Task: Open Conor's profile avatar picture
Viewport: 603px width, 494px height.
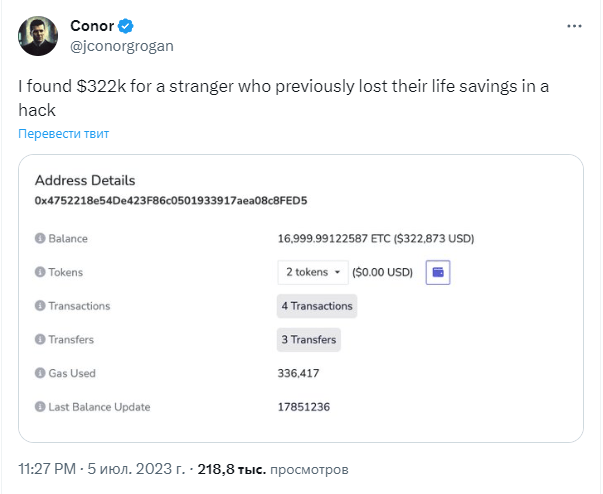Action: point(38,36)
